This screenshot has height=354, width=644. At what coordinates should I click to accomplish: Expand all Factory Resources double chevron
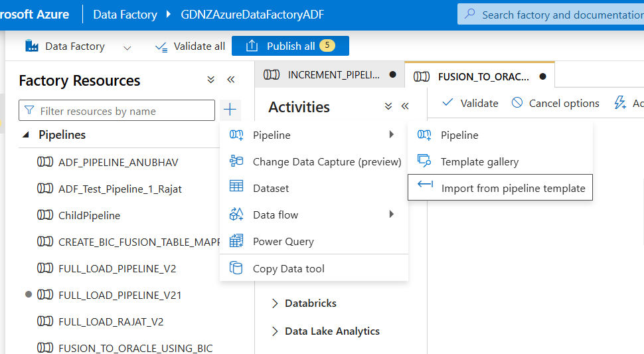point(210,80)
